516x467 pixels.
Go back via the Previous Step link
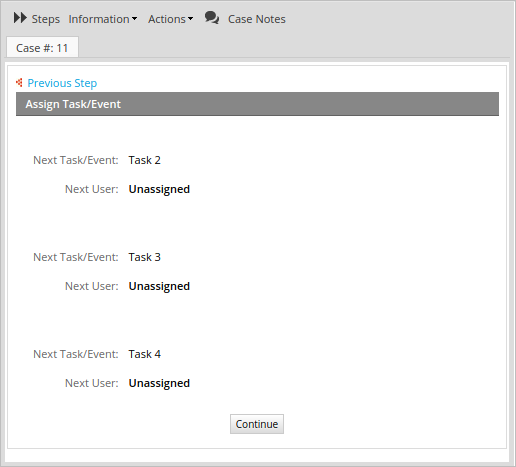coord(62,83)
